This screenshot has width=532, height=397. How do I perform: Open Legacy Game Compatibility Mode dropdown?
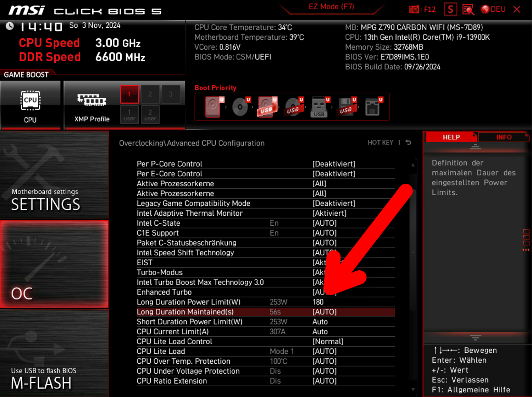point(334,203)
